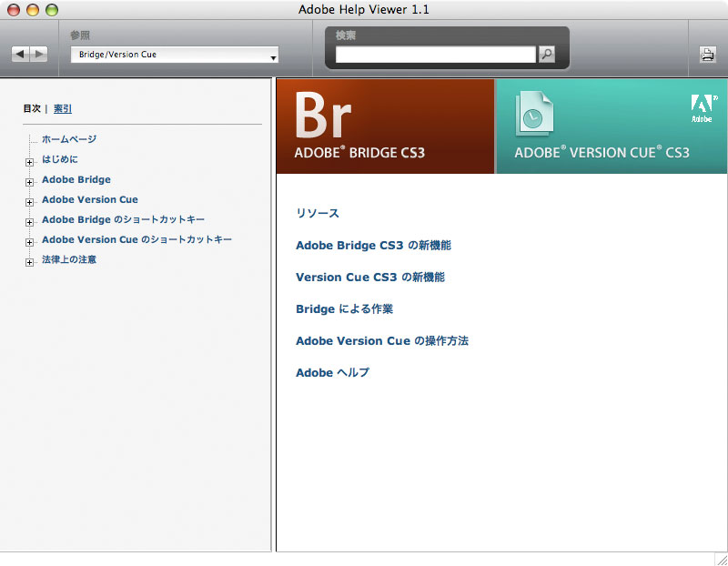Open Adobe Bridge のショートカットキー topic
Image resolution: width=728 pixels, height=566 pixels.
point(123,219)
